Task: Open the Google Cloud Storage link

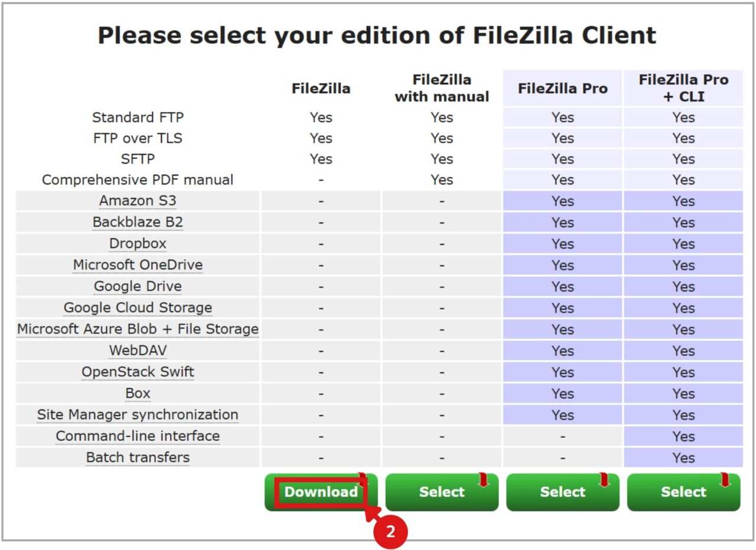Action: [x=138, y=307]
